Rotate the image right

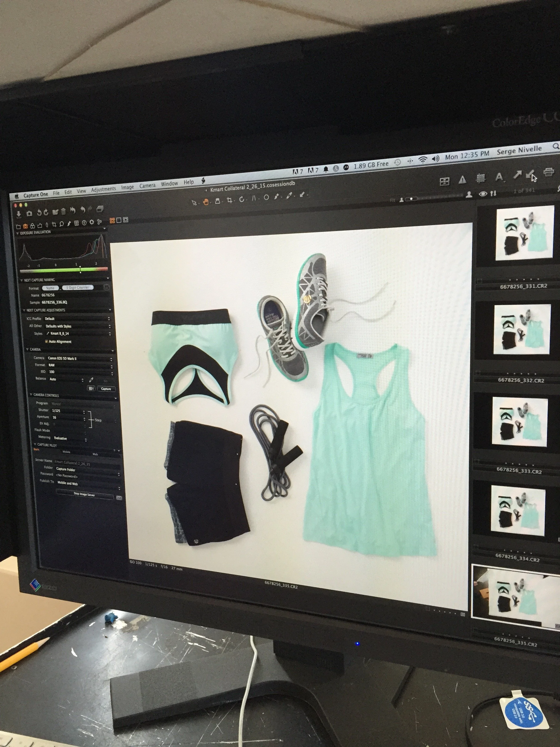46,212
